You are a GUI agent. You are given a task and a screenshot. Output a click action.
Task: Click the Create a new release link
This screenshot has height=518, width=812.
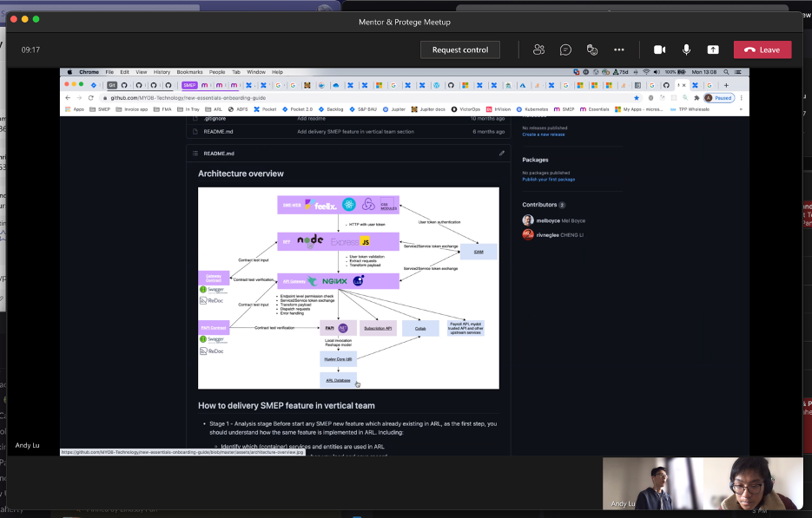point(543,134)
